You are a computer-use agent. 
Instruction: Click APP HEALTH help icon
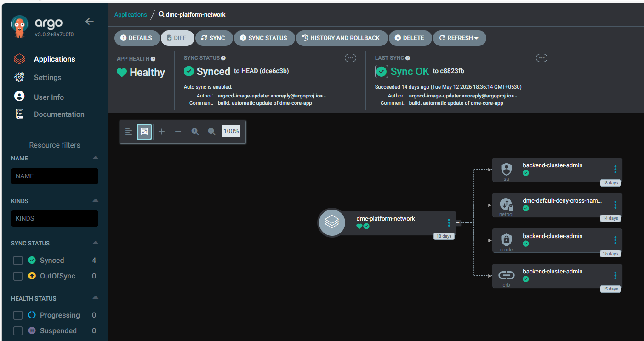click(153, 59)
